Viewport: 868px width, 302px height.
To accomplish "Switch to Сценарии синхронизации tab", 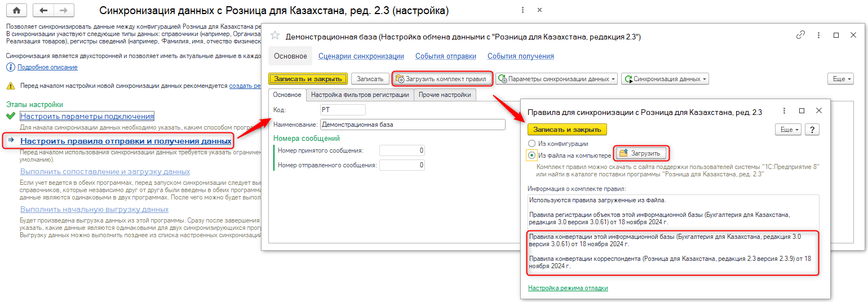I will coord(361,56).
